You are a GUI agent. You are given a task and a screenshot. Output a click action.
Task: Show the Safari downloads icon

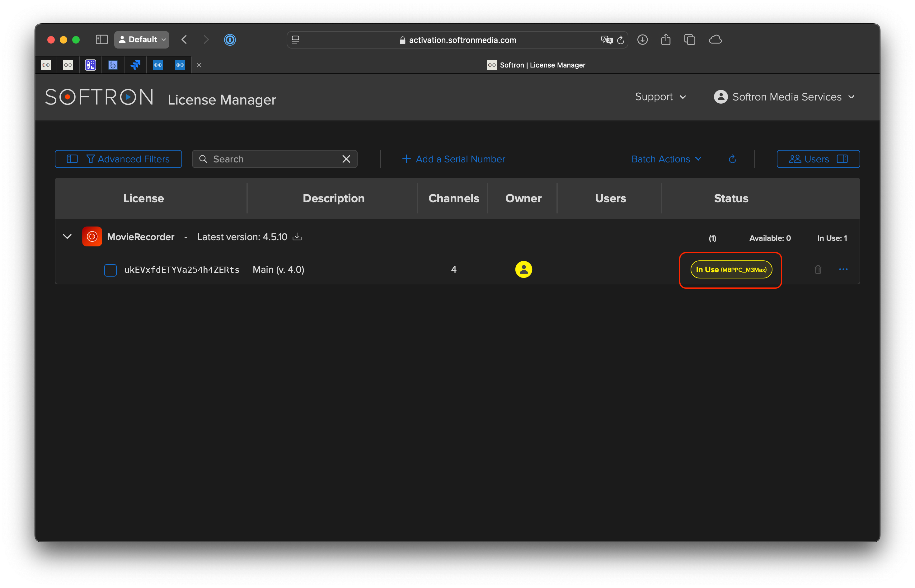[642, 40]
